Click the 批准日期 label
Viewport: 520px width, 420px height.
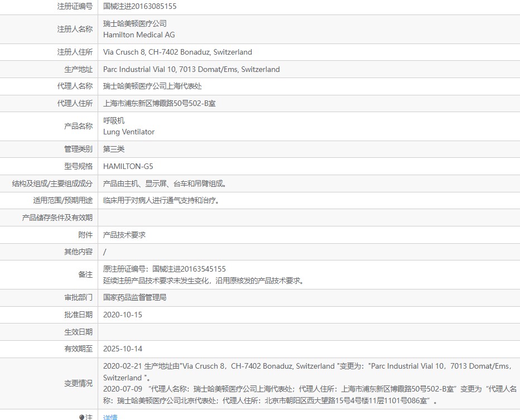click(79, 315)
